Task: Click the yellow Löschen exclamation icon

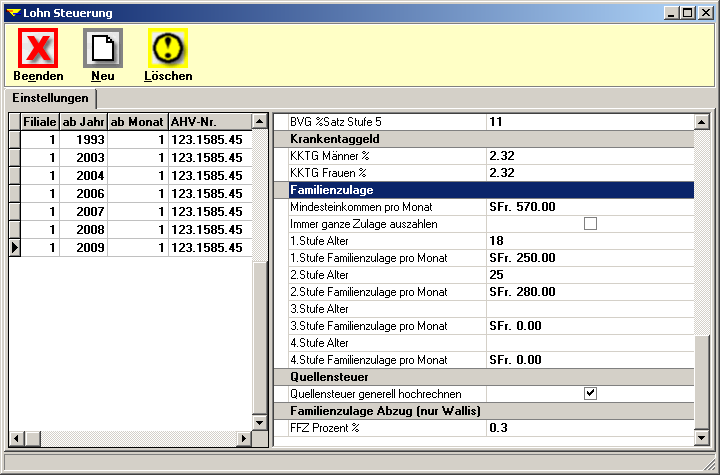Action: point(168,48)
